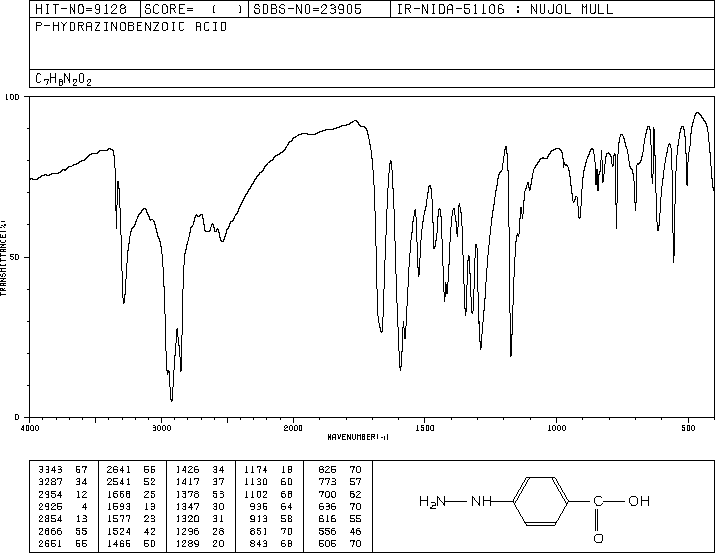Click the 1524 peak table entry
Screen dimensions: 715x553
(x=131, y=531)
